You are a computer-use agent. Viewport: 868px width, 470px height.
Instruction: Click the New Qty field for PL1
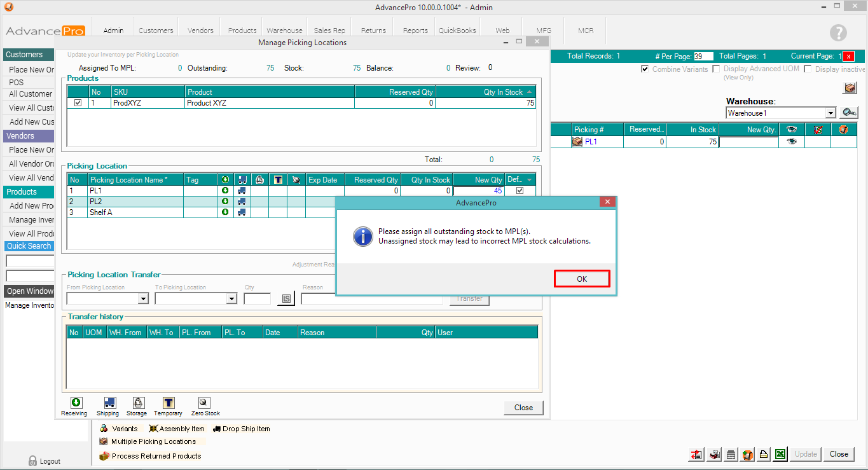tap(479, 190)
